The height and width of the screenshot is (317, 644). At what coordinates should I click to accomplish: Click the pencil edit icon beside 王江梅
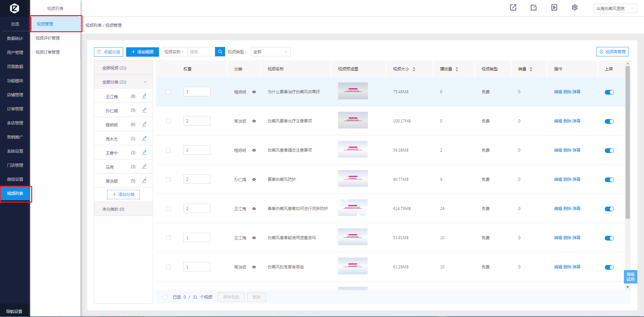pyautogui.click(x=144, y=96)
